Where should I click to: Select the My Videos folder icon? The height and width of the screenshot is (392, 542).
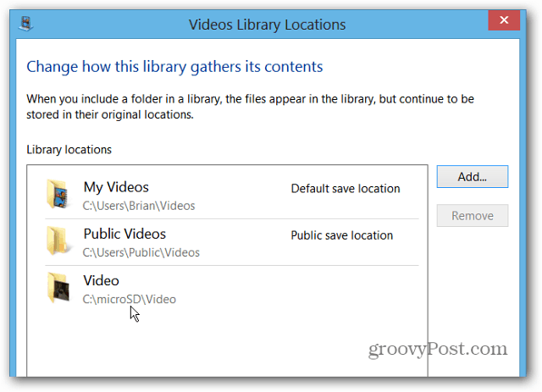[x=58, y=194]
